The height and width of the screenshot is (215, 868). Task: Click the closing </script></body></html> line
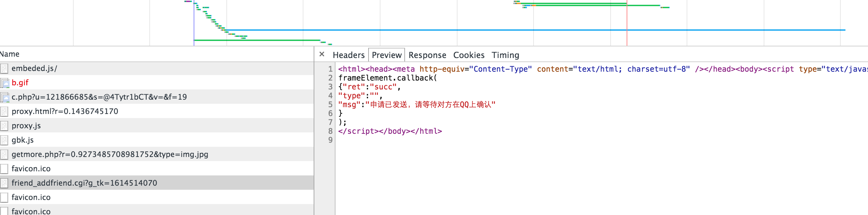coord(390,131)
